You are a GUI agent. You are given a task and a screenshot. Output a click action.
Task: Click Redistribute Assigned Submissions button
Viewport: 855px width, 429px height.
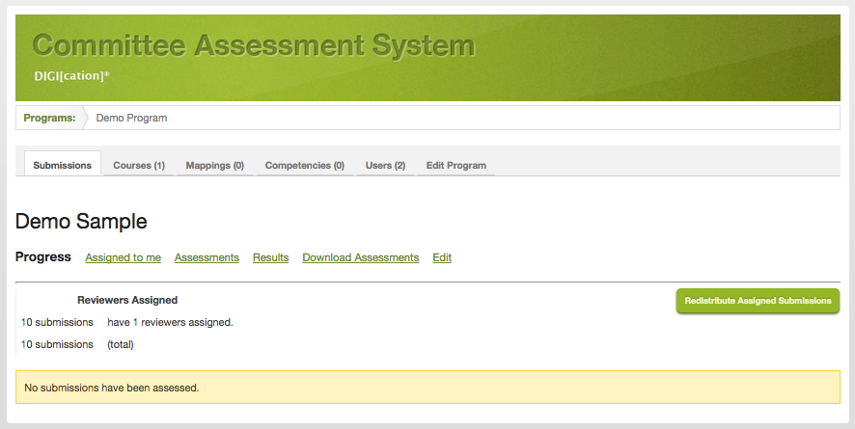click(x=757, y=301)
